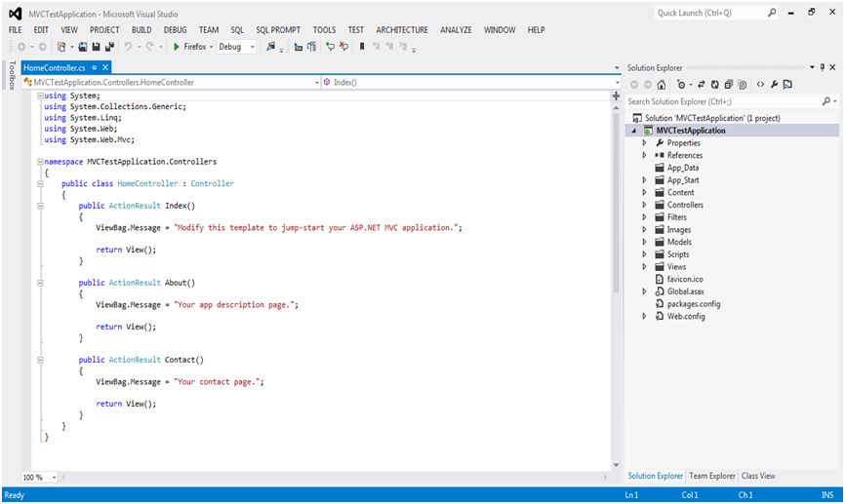Select Web.config in Solution Explorer
The height and width of the screenshot is (504, 845).
684,316
